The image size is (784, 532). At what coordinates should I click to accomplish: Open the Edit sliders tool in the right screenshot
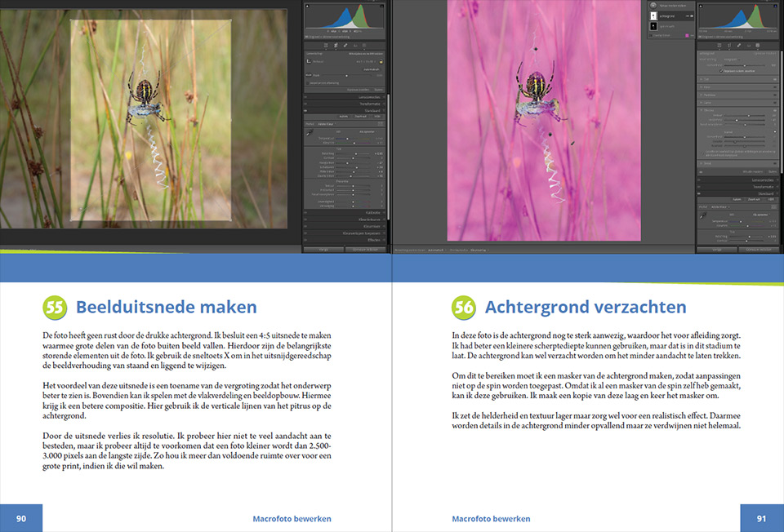719,46
